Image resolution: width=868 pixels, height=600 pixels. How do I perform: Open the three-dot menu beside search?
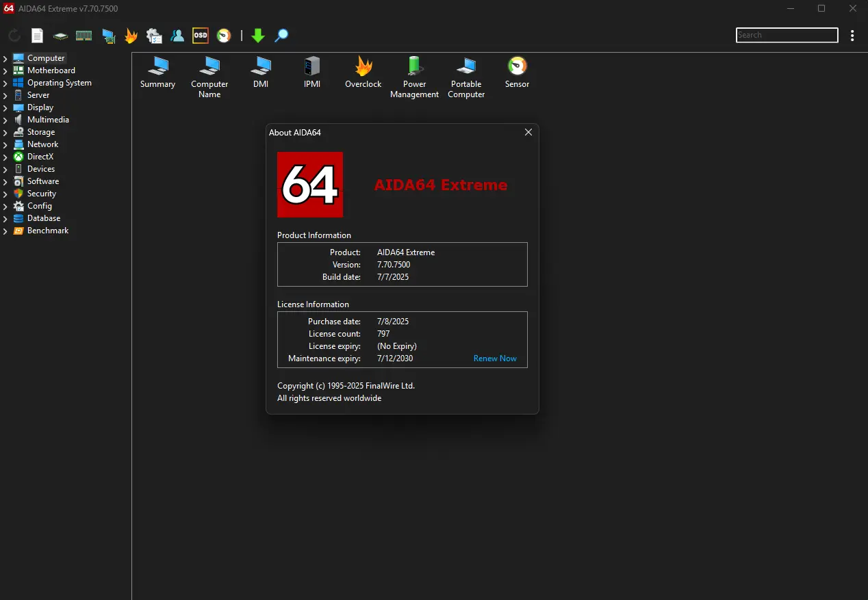pyautogui.click(x=852, y=36)
